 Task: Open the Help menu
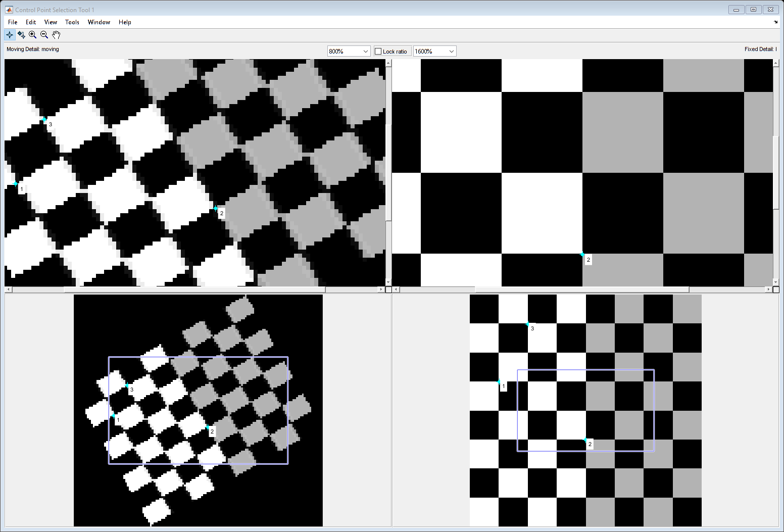point(125,22)
